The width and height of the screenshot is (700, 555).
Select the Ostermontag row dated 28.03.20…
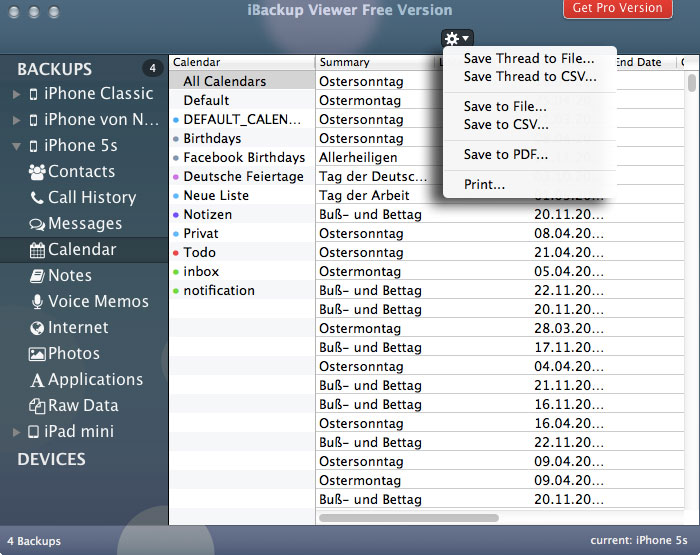(500, 329)
